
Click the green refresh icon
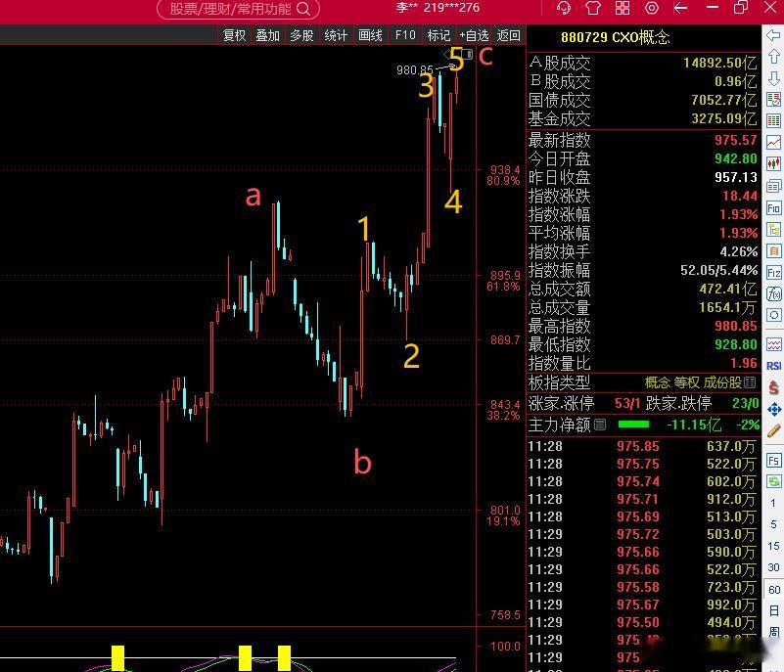coord(773,481)
